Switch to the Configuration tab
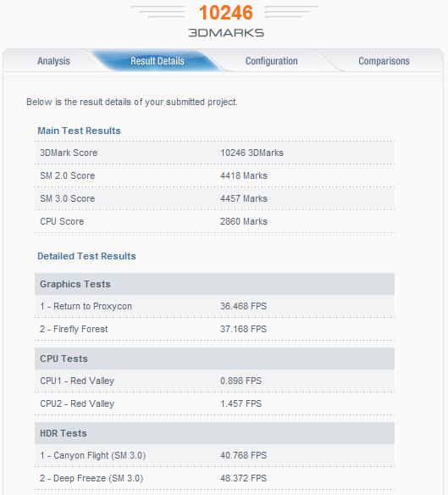 [271, 61]
